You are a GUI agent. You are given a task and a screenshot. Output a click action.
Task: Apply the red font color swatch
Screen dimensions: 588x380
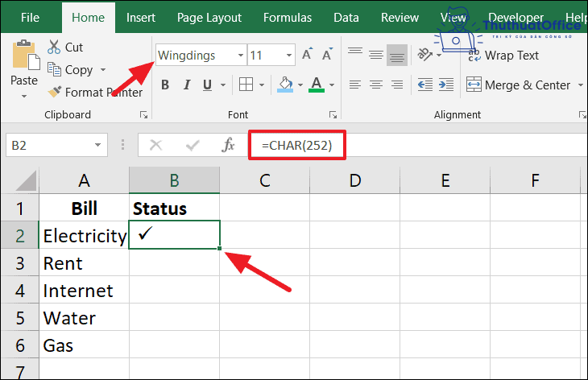pos(317,85)
